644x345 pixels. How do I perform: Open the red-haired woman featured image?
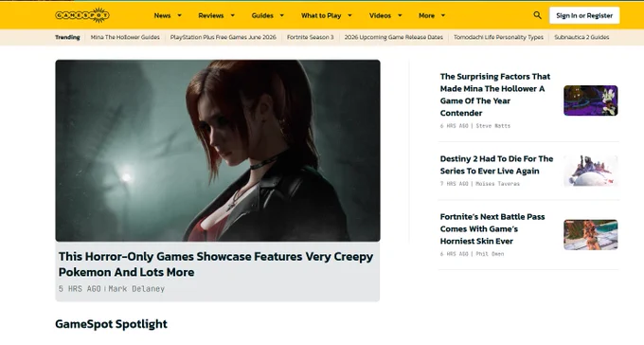click(218, 151)
